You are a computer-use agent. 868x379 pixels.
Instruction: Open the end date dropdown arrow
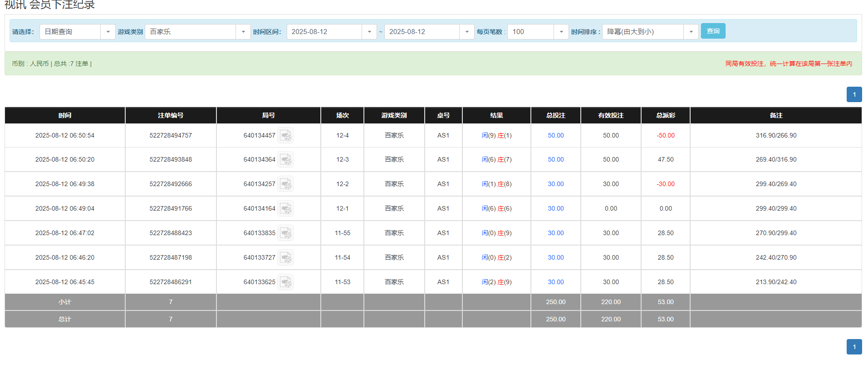pyautogui.click(x=466, y=32)
